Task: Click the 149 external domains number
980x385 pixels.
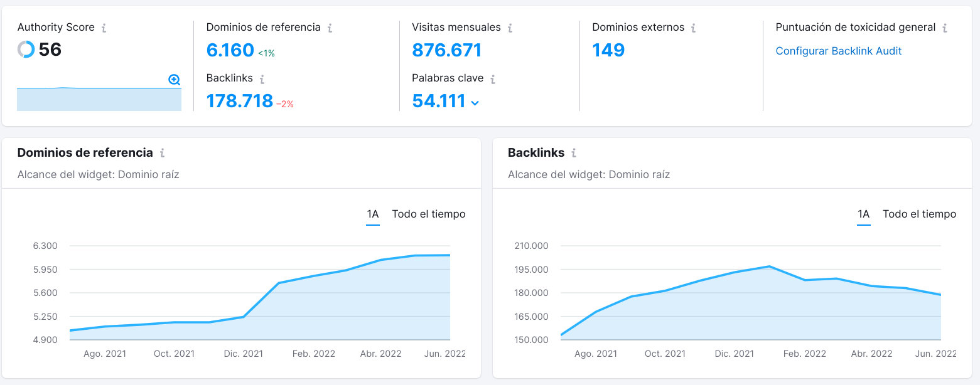Action: tap(608, 50)
